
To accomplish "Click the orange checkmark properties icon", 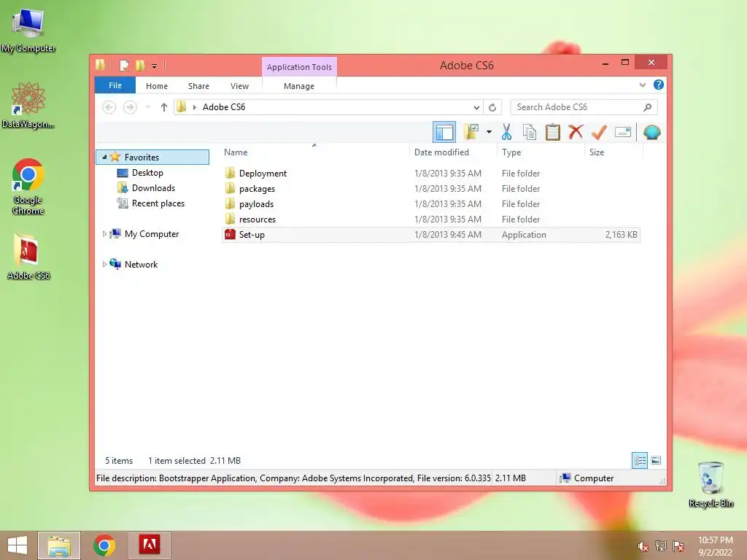I will coord(599,132).
